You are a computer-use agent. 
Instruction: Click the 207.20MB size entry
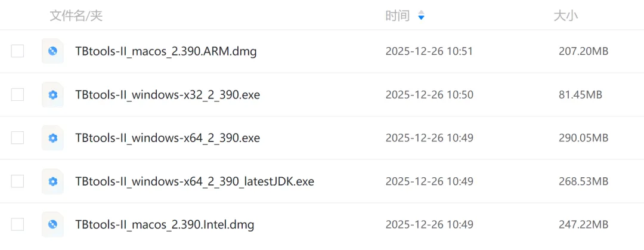(x=583, y=51)
